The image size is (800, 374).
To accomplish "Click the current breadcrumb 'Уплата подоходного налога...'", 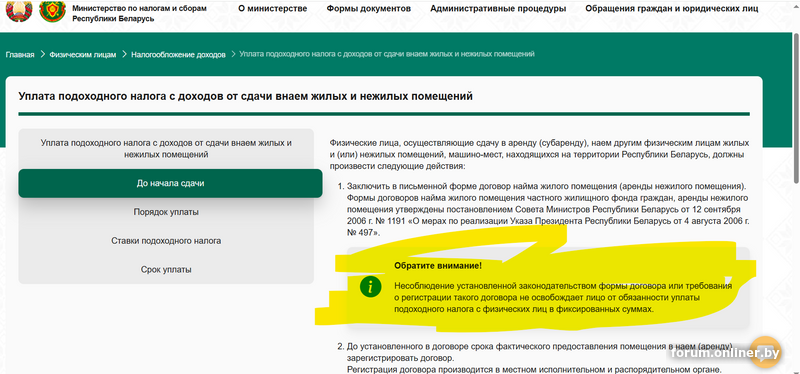I will pos(387,54).
